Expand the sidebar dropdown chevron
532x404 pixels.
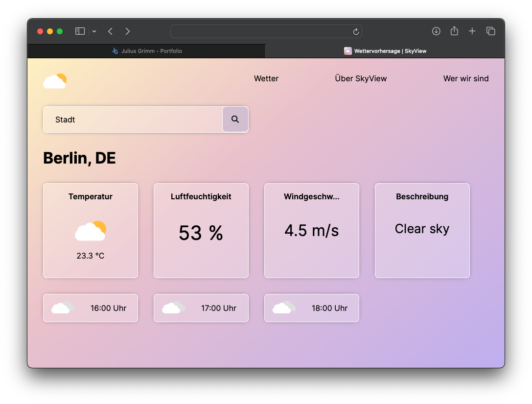[94, 31]
